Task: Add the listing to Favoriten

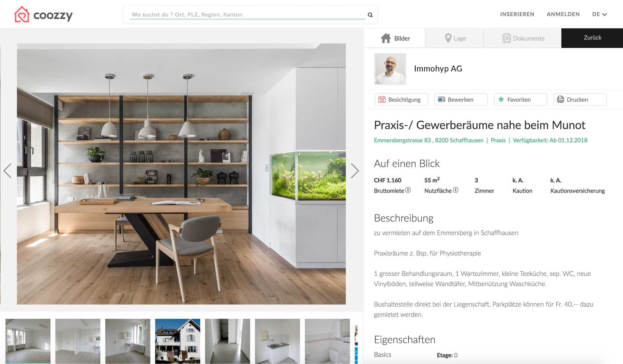Action: coord(520,100)
